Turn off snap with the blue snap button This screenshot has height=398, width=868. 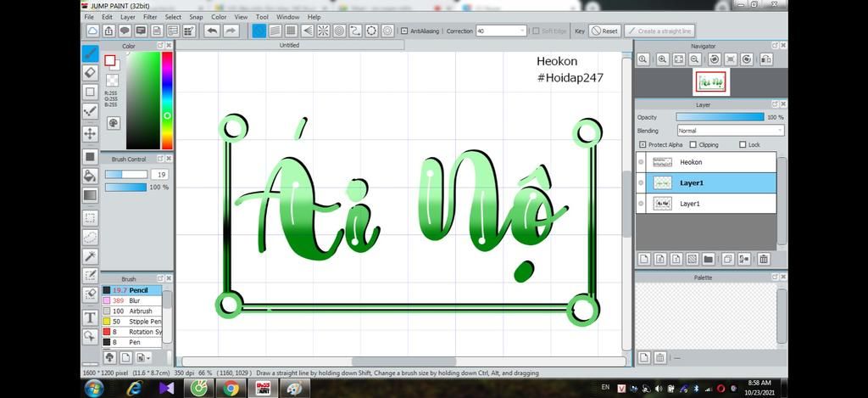click(259, 31)
